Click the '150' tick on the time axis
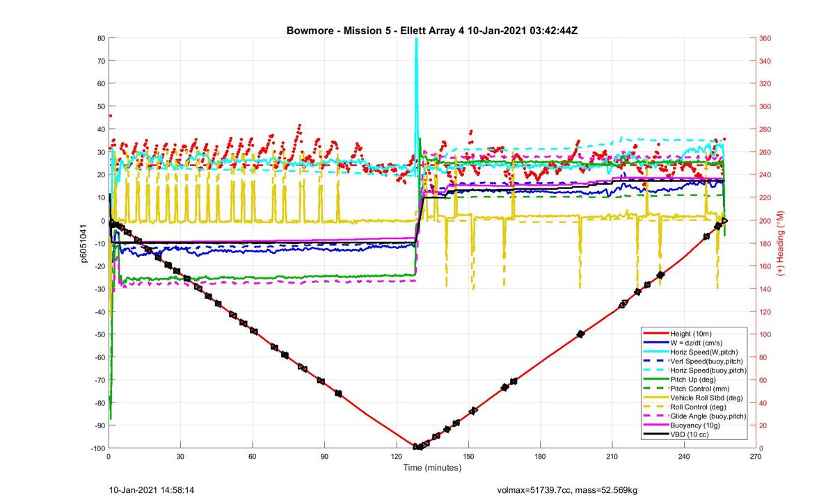This screenshot has height=504, width=835. coord(468,457)
